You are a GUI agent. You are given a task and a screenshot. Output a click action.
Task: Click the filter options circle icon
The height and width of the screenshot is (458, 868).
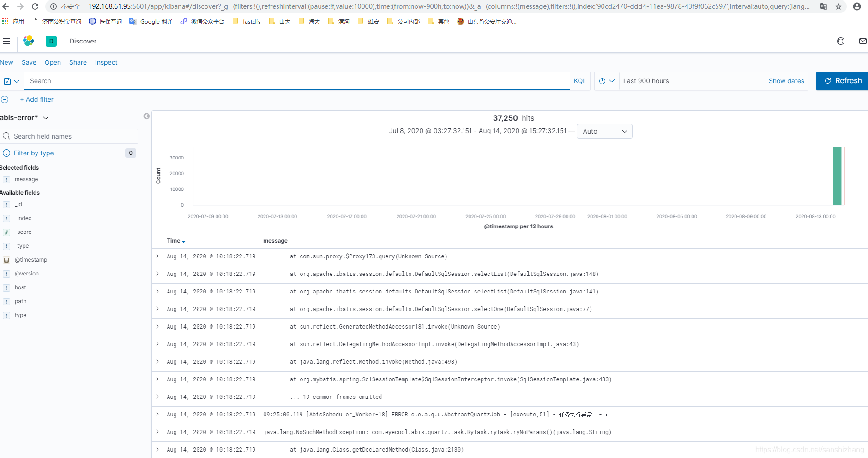click(5, 99)
